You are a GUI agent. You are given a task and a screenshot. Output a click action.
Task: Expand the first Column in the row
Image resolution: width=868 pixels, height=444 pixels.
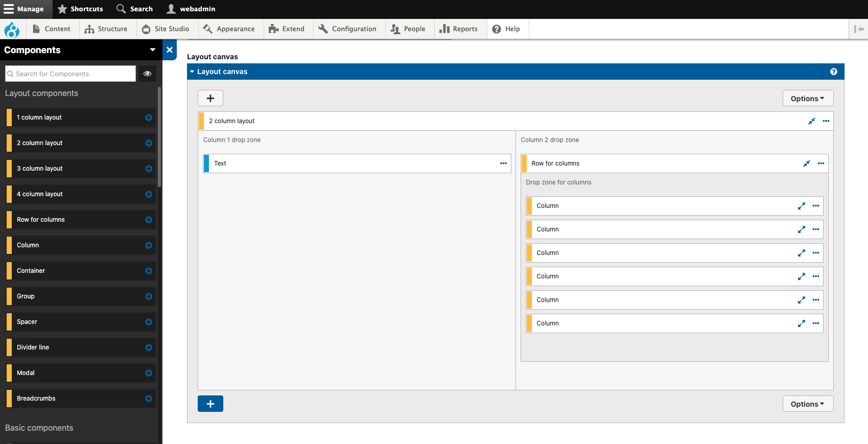(x=801, y=206)
